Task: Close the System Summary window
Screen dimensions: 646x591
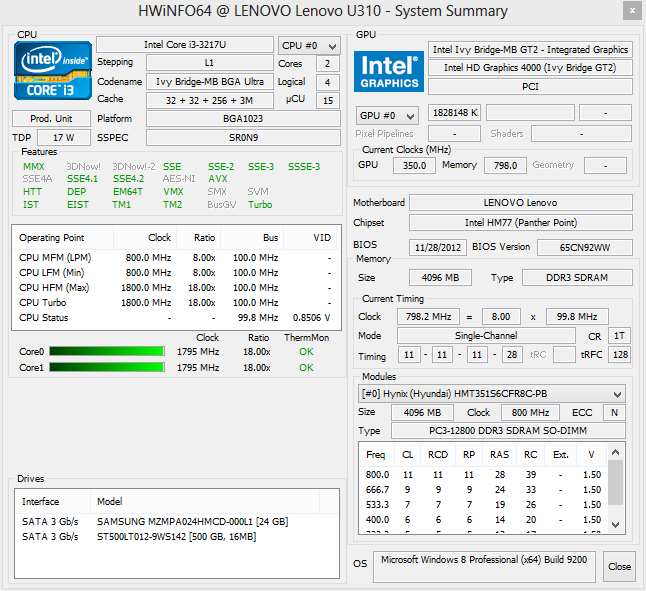Action: click(619, 566)
